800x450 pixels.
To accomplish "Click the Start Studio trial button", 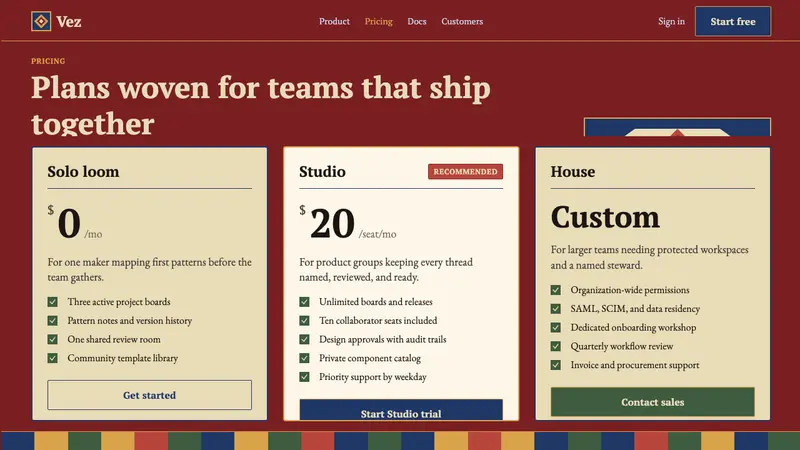I will [x=401, y=410].
